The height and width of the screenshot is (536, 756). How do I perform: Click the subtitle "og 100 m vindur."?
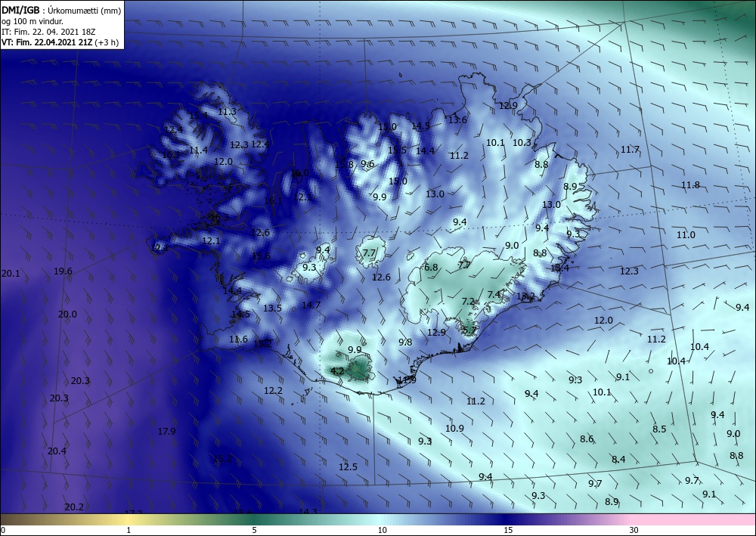pos(33,21)
